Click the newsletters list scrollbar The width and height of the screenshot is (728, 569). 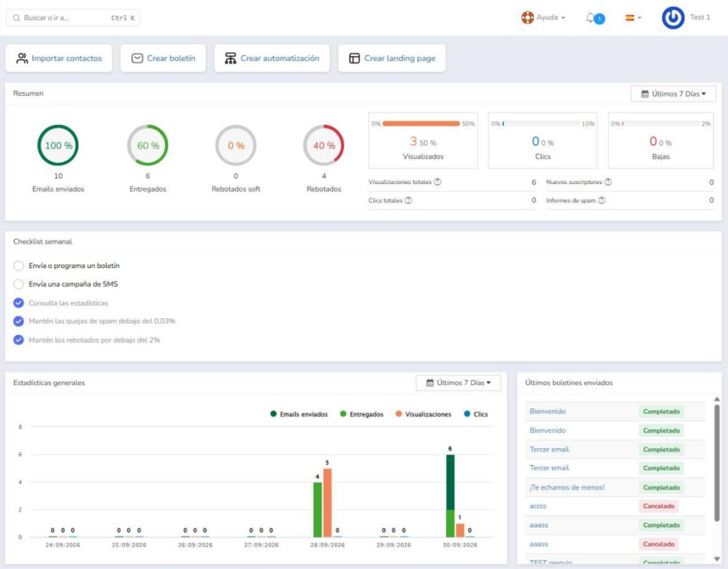click(x=717, y=462)
